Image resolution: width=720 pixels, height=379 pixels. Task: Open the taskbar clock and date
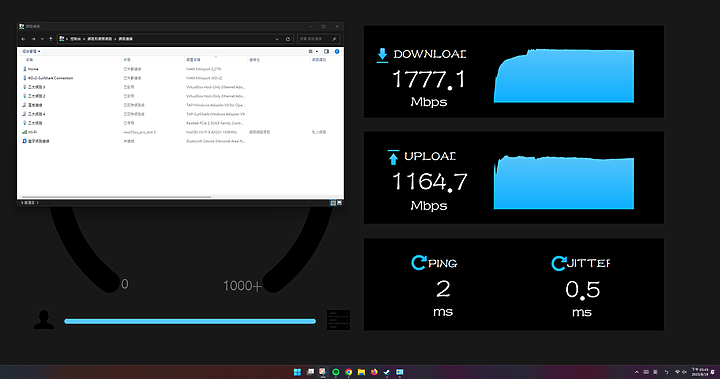tap(700, 372)
